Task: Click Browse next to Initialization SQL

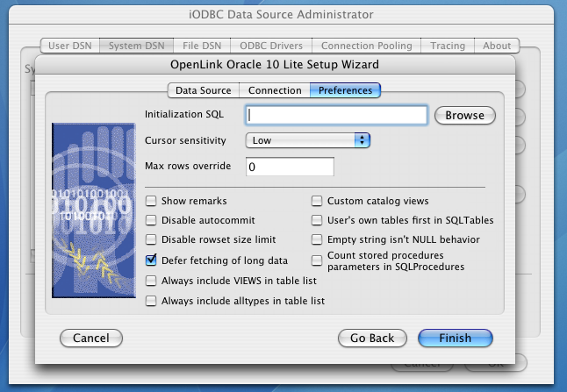Action: [x=464, y=115]
